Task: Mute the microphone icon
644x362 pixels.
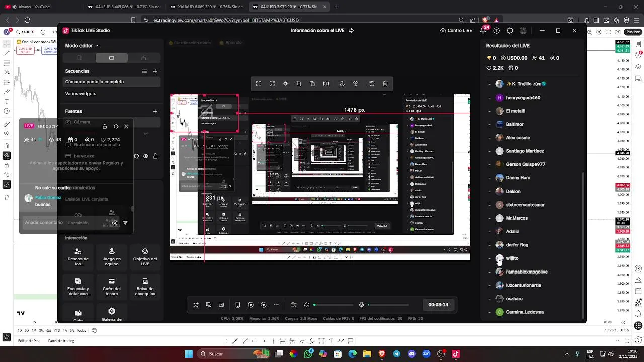Action: 361,305
